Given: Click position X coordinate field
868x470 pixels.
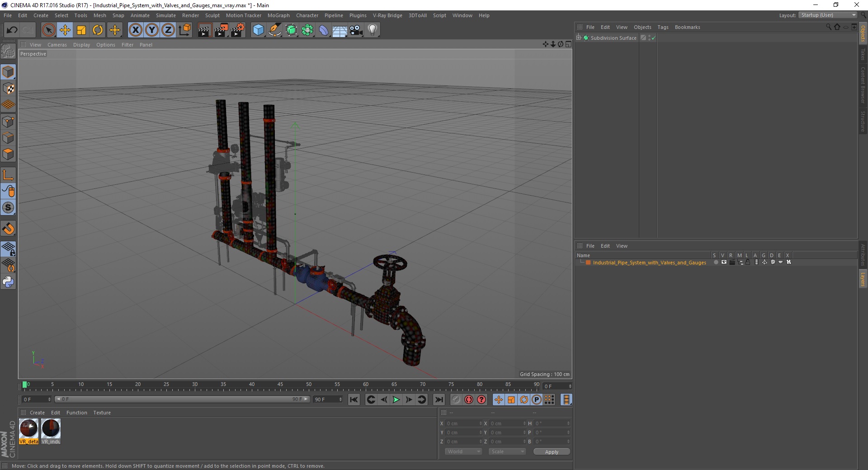Looking at the screenshot, I should coord(463,423).
